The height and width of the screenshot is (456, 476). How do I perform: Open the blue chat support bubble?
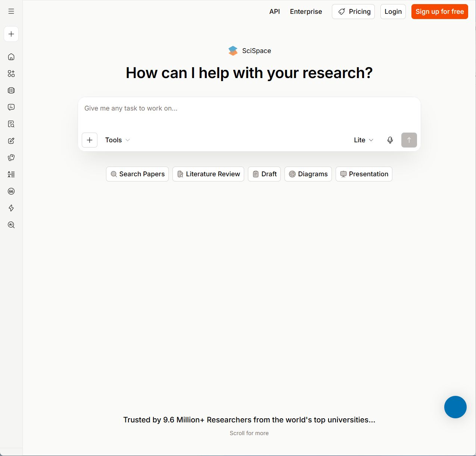click(455, 407)
